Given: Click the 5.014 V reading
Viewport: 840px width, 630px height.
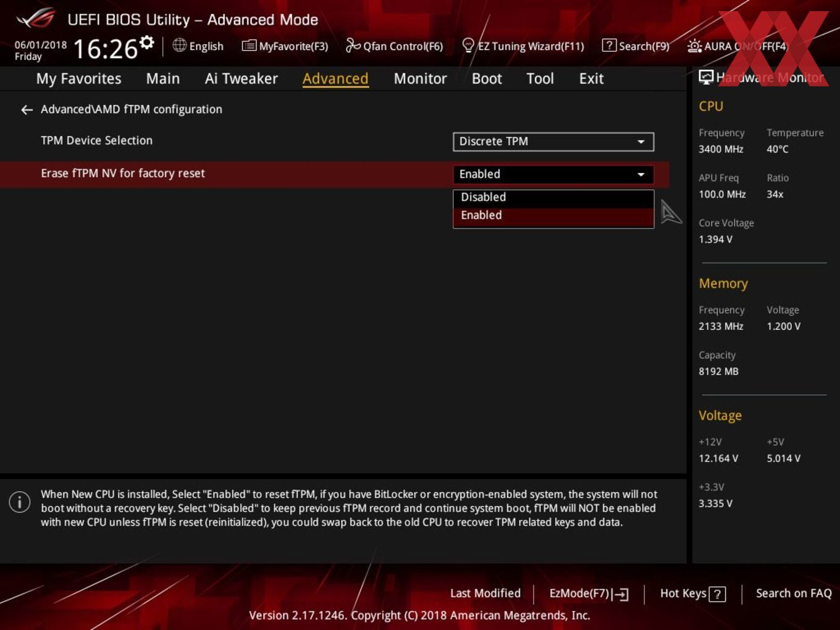Looking at the screenshot, I should point(784,459).
